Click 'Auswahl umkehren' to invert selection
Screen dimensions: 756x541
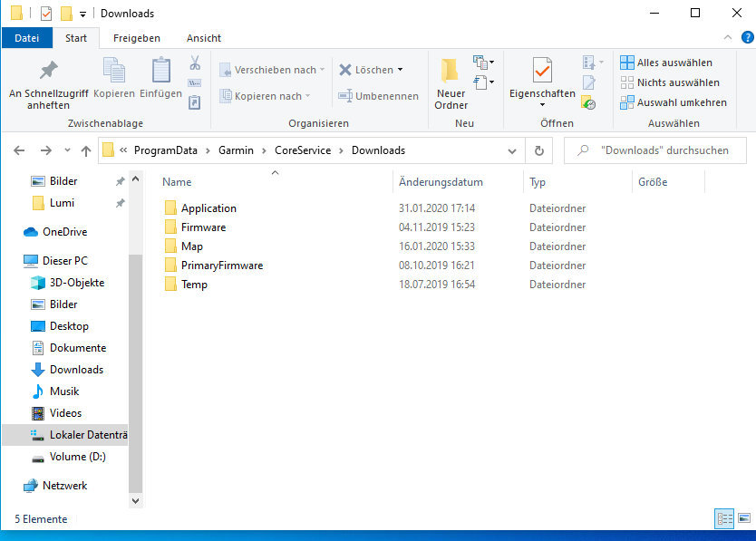[674, 102]
